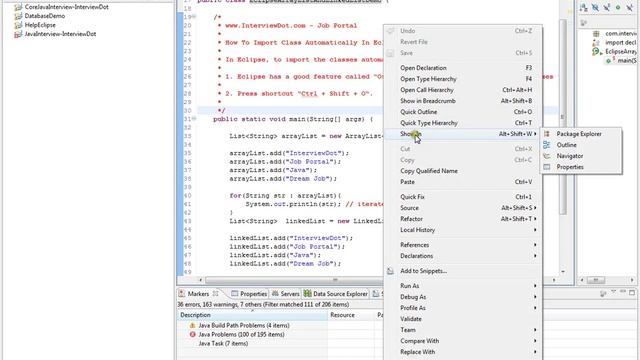
Task: Open the Compare With submenu
Action: [463, 341]
